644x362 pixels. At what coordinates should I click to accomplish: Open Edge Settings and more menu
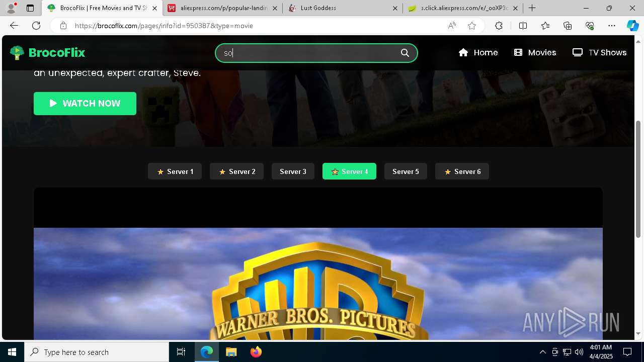pos(612,26)
